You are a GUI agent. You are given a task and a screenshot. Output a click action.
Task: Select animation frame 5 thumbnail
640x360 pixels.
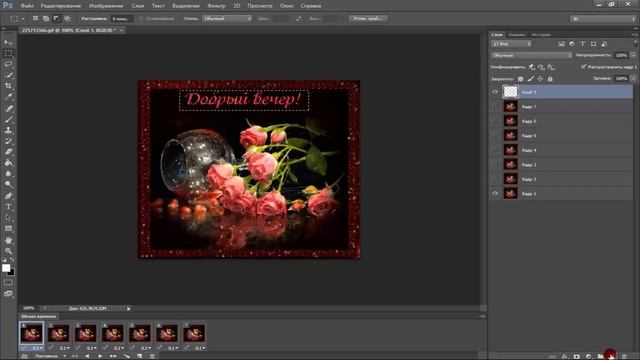pyautogui.click(x=140, y=333)
